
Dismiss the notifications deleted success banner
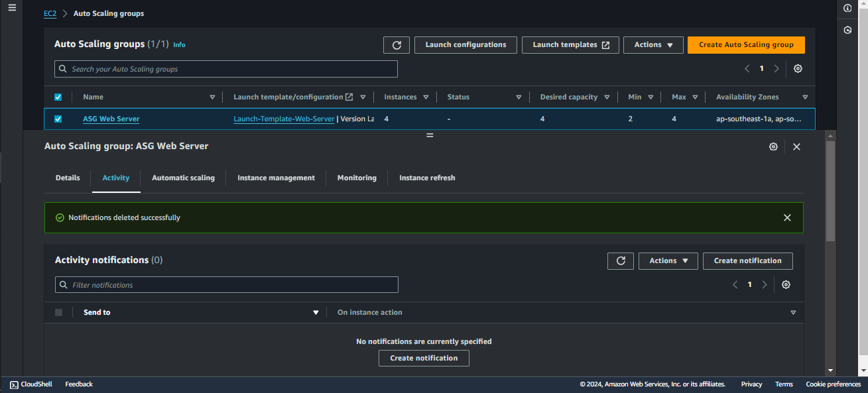pyautogui.click(x=787, y=217)
